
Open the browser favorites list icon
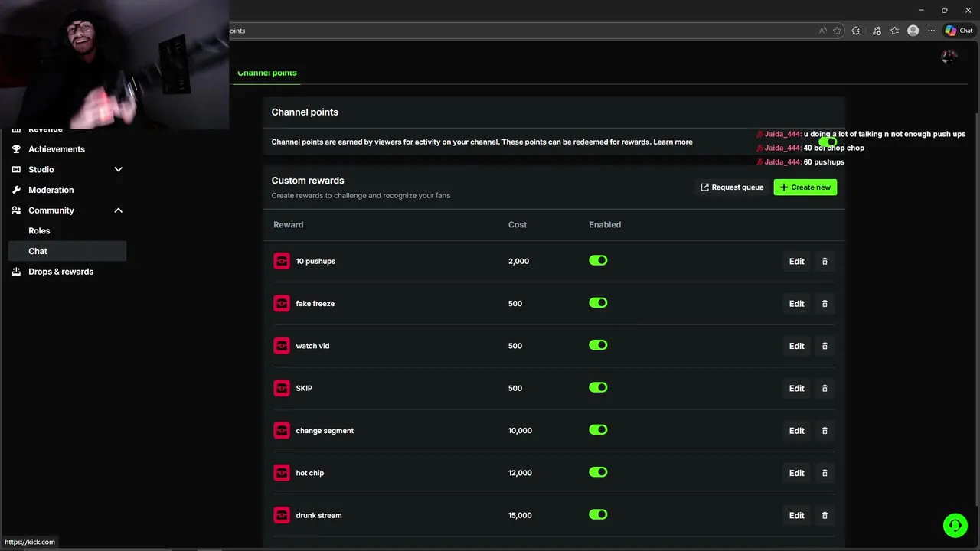894,31
